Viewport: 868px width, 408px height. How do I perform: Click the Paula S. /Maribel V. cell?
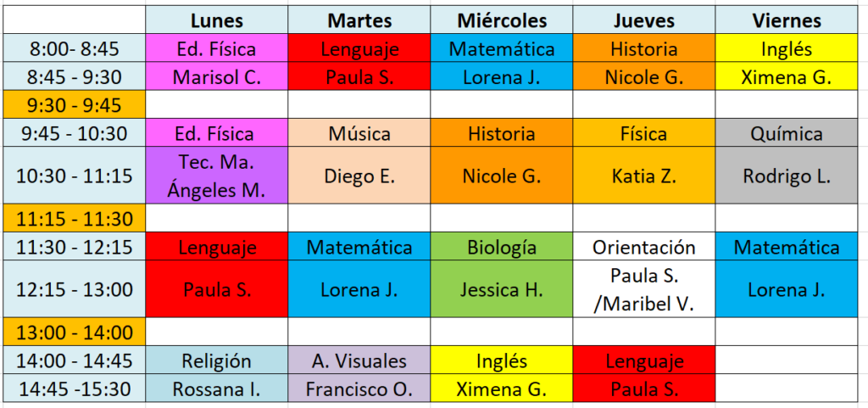(644, 289)
